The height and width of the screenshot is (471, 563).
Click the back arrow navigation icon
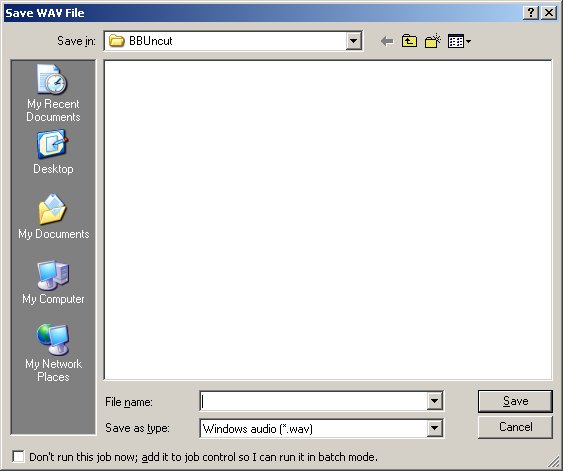pyautogui.click(x=387, y=41)
